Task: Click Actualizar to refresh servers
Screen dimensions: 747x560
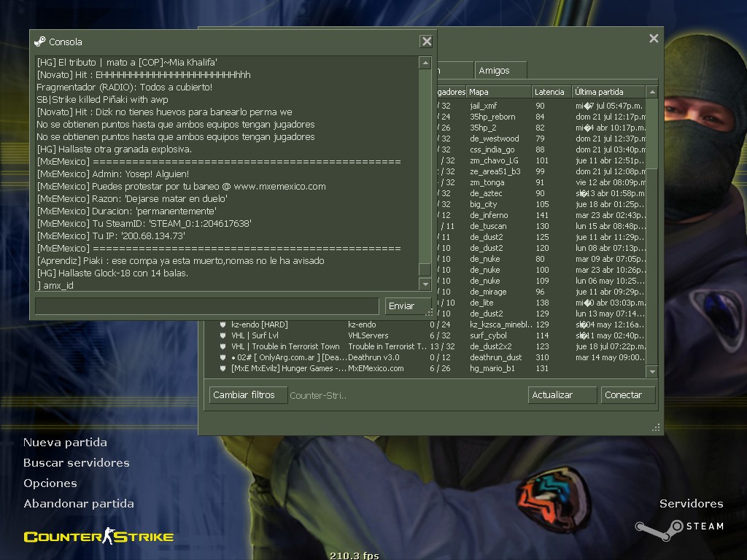Action: pos(562,395)
